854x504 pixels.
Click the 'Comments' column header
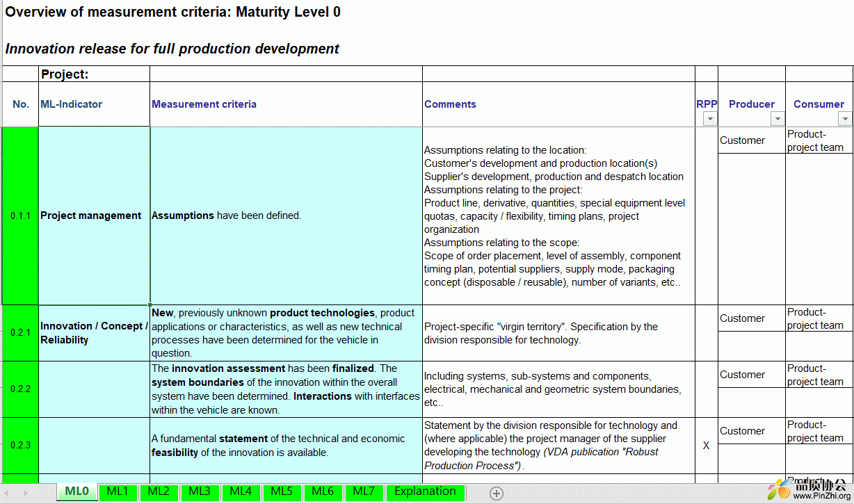(x=558, y=104)
